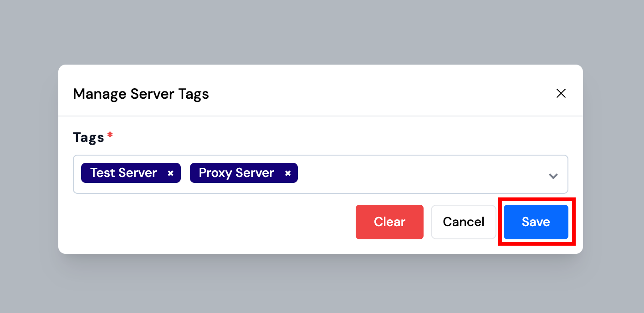Click the Tags field label

[88, 137]
